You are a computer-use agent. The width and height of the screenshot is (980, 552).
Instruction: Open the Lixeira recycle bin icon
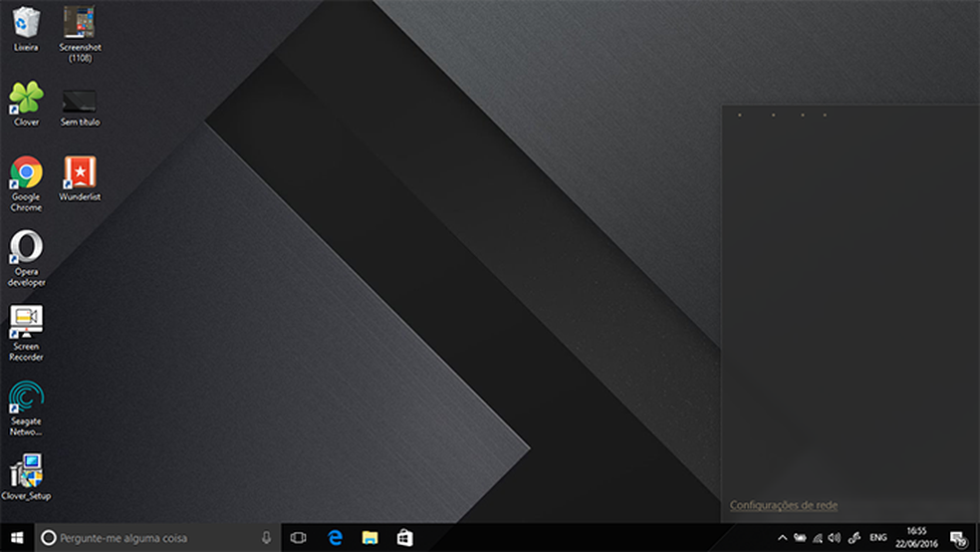pyautogui.click(x=26, y=29)
